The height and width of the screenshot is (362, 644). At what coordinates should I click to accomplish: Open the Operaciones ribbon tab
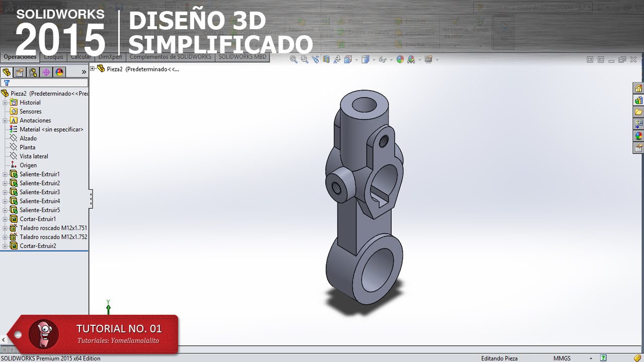tap(20, 57)
